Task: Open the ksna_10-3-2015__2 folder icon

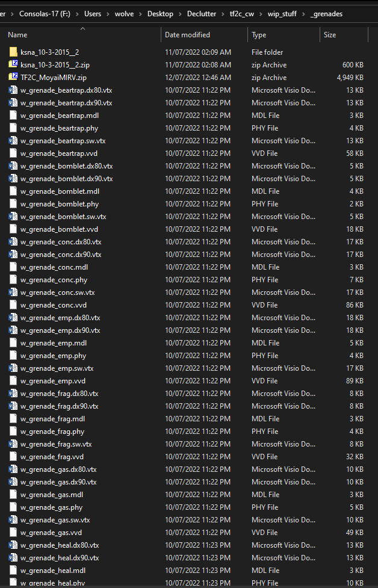Action: pyautogui.click(x=13, y=52)
